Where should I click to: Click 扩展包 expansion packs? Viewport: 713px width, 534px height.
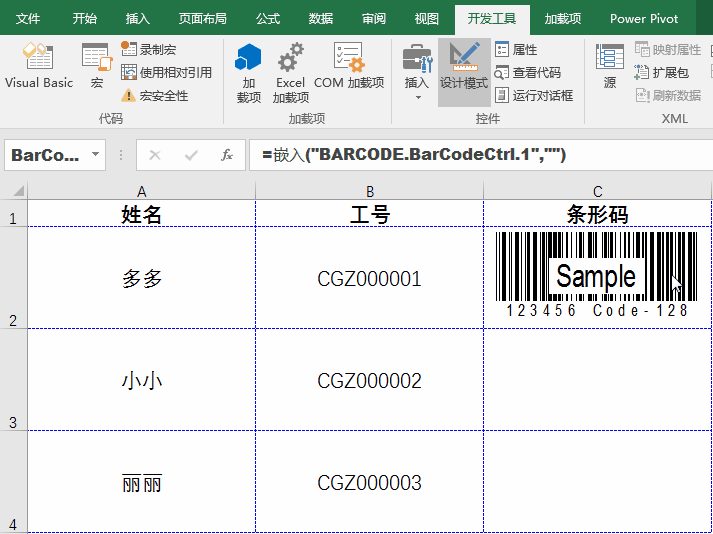(662, 72)
